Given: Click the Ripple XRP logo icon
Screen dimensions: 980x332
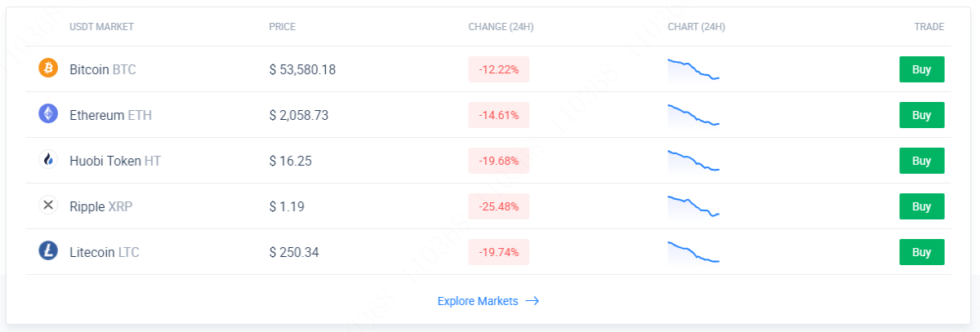Looking at the screenshot, I should (x=48, y=206).
